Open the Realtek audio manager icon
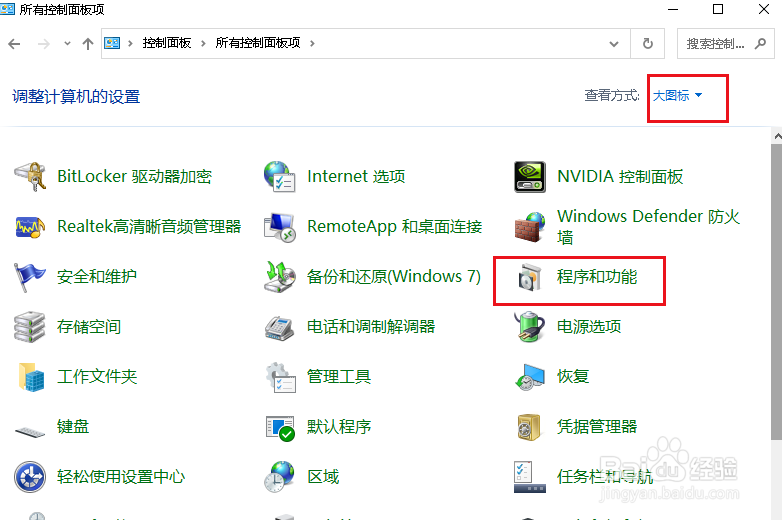The image size is (782, 520). point(30,227)
